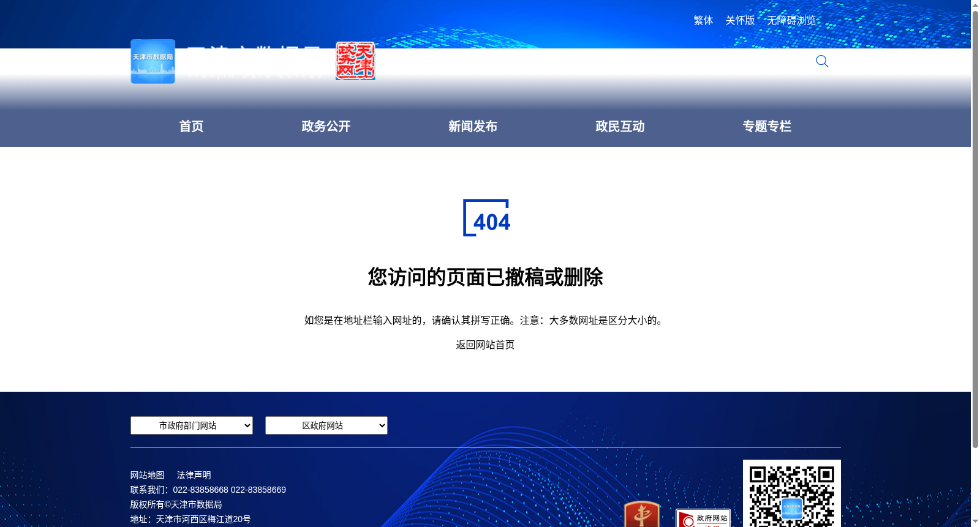Open the 网站地图 link

[x=147, y=475]
